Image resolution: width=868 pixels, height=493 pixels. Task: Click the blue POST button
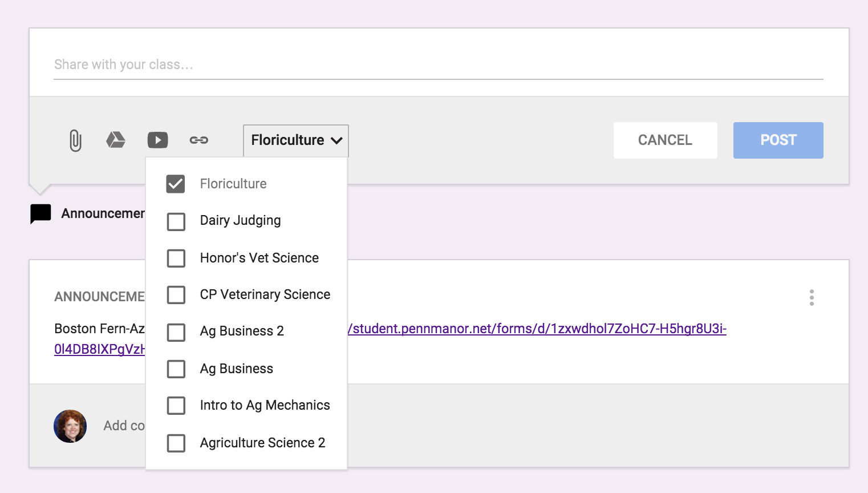778,140
